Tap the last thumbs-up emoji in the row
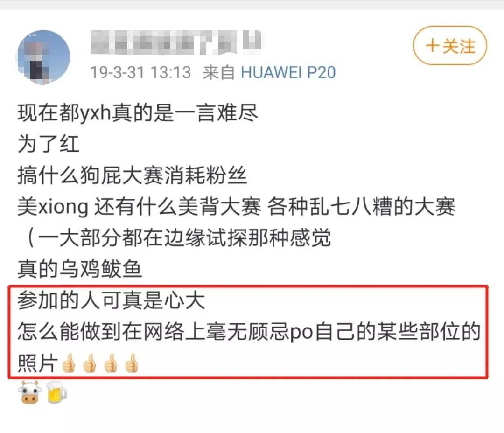This screenshot has height=433, width=504. click(132, 363)
